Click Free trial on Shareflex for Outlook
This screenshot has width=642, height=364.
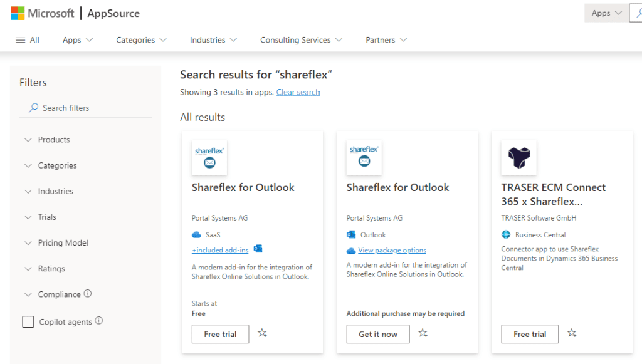pos(220,334)
